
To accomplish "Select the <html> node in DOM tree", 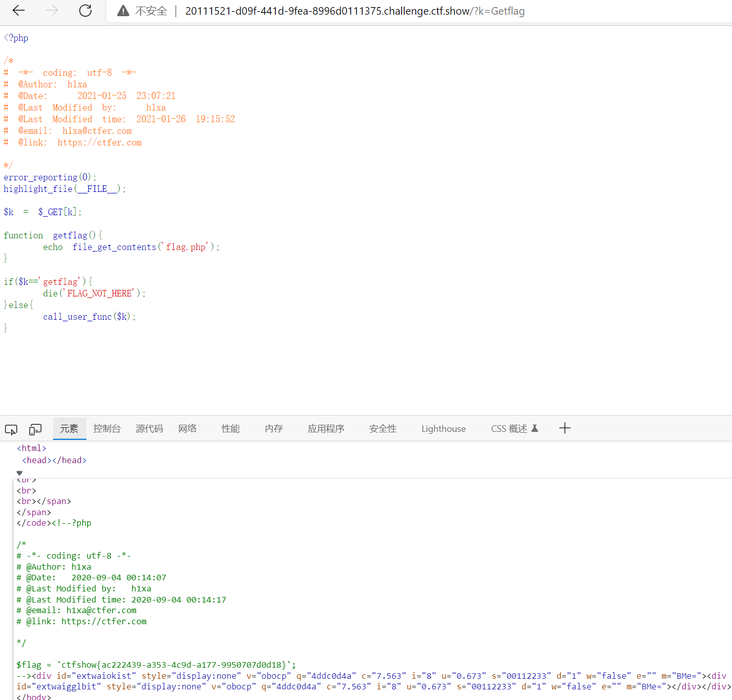I will [32, 448].
